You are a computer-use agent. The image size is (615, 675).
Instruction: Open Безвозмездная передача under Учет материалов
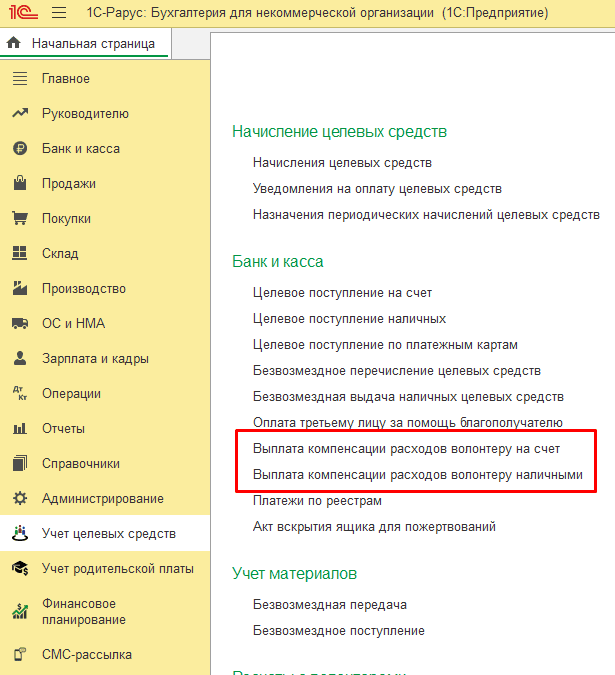click(x=330, y=605)
